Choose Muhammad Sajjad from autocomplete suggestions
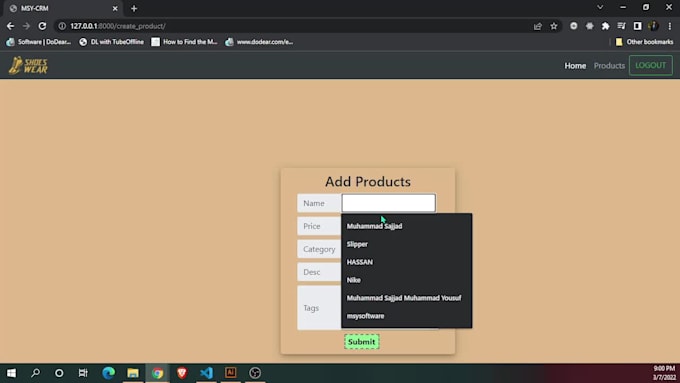This screenshot has height=383, width=680. [x=406, y=226]
